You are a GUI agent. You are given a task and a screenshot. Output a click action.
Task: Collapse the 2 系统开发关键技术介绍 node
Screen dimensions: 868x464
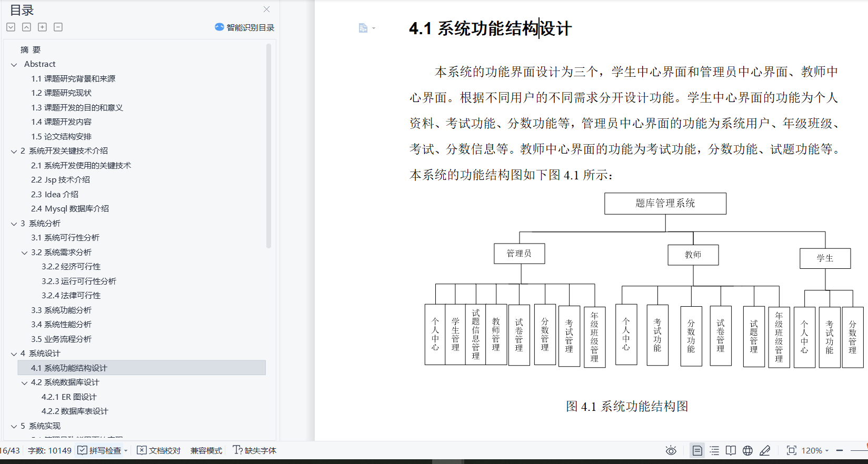point(14,152)
